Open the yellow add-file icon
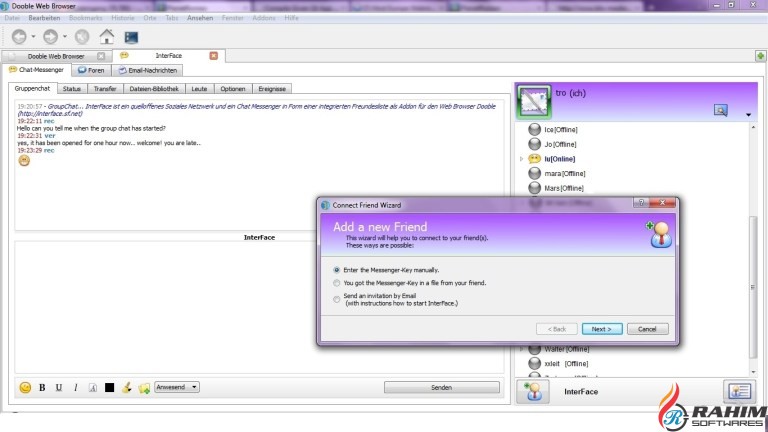Image resolution: width=768 pixels, height=432 pixels. point(144,388)
